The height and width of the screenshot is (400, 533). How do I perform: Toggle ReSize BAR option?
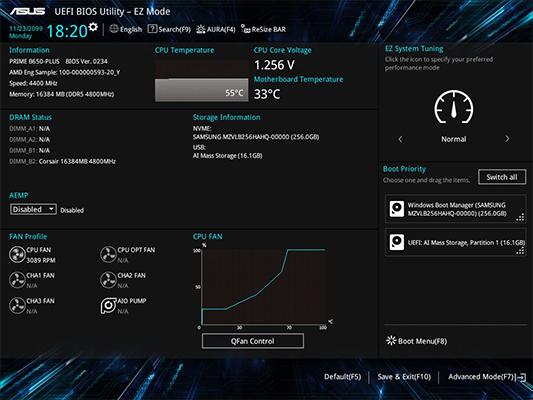[x=263, y=29]
